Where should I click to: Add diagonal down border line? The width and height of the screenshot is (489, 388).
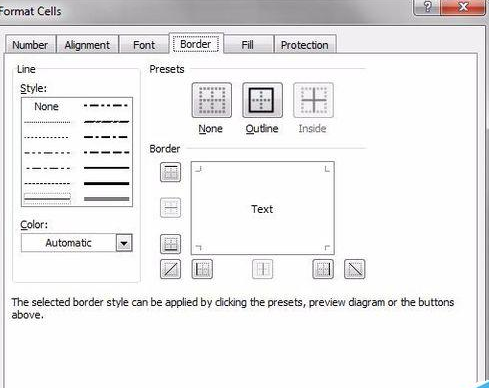pos(354,269)
